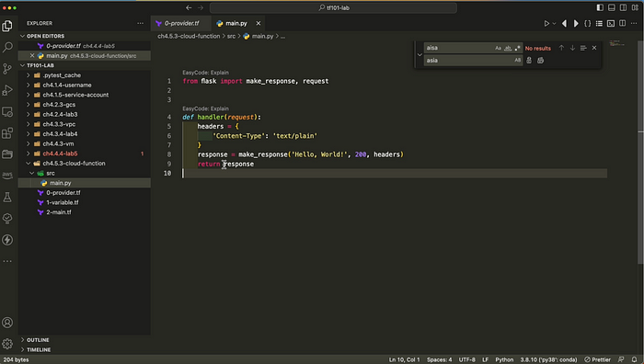Open the lightning bolt extension view

click(7, 240)
